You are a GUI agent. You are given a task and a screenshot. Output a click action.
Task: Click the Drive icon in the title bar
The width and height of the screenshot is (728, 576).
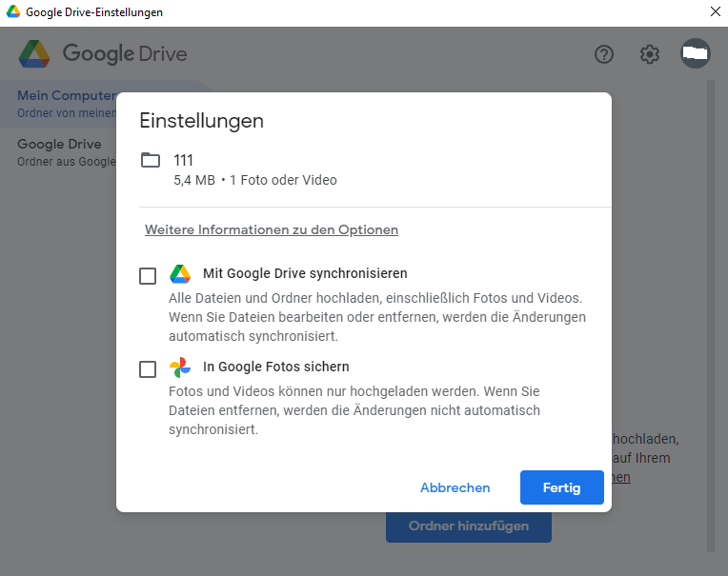click(x=13, y=12)
